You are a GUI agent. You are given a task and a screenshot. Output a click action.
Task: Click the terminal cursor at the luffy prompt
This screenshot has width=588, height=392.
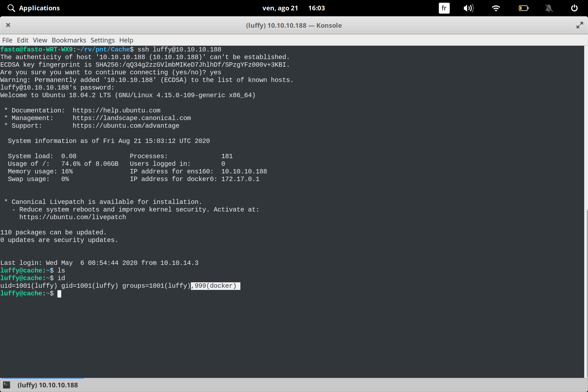pos(60,293)
